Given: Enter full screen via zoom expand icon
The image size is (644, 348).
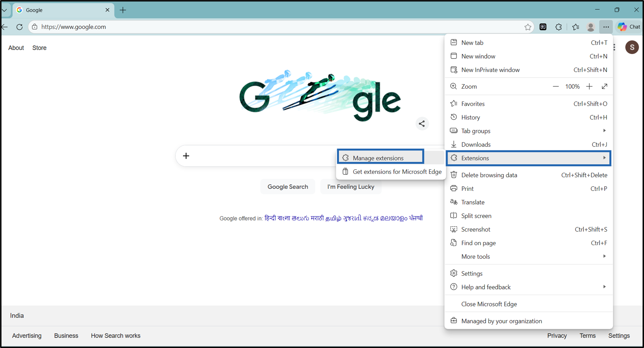Looking at the screenshot, I should click(605, 87).
